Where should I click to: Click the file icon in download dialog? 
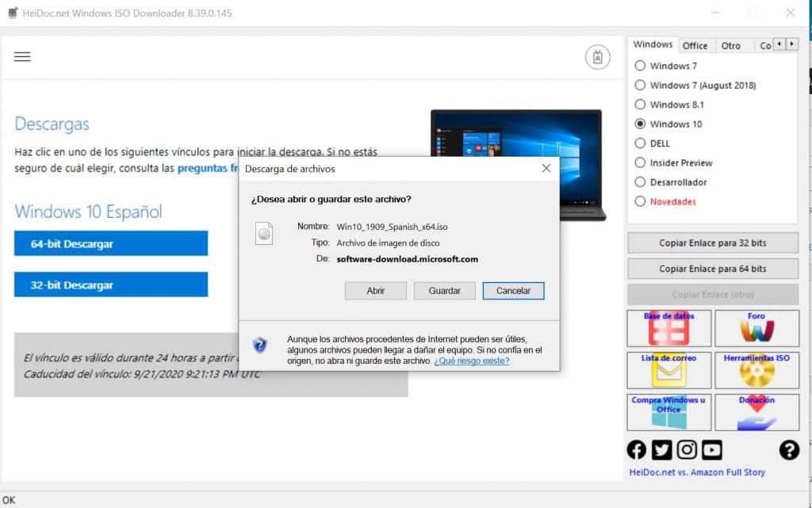(264, 233)
